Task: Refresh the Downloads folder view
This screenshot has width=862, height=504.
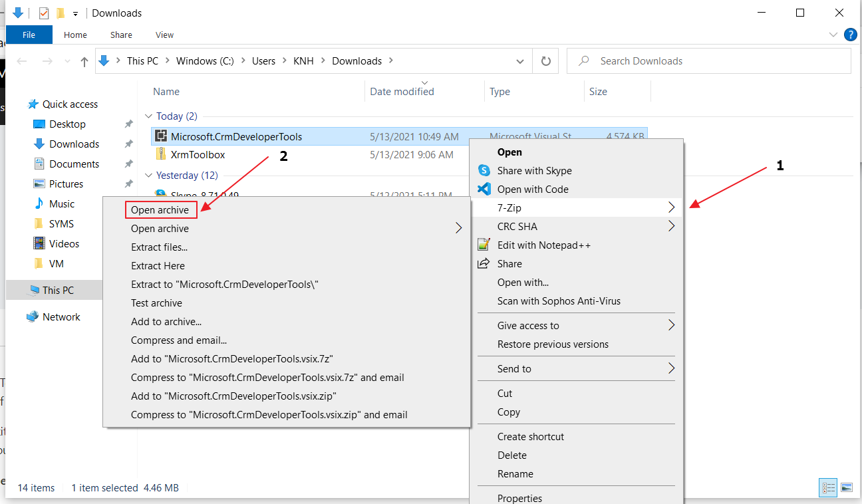Action: tap(546, 61)
